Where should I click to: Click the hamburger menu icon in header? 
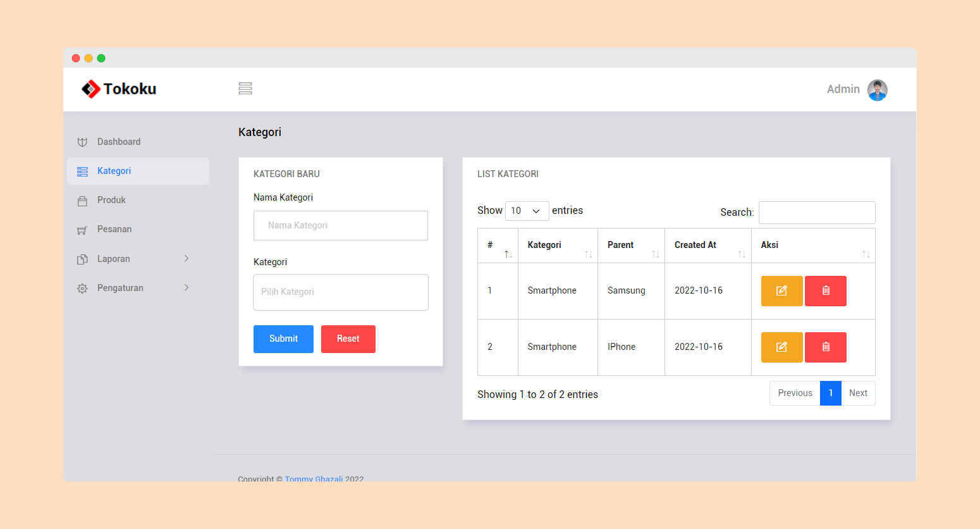(245, 89)
